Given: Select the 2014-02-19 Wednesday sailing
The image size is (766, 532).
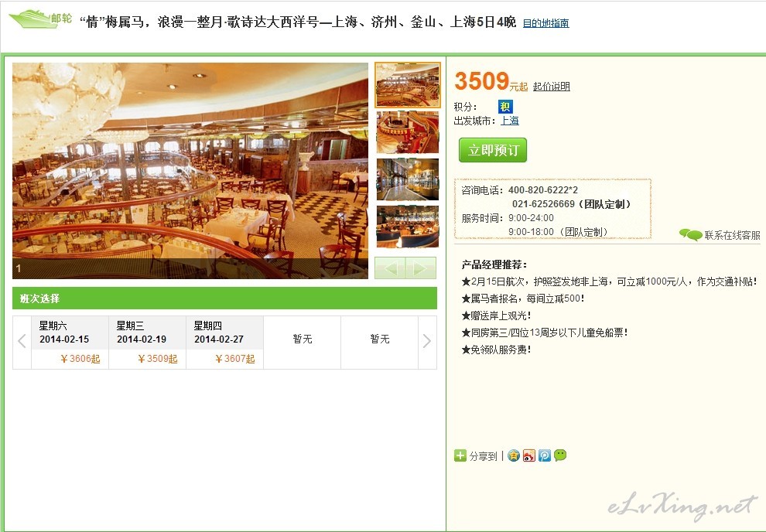Looking at the screenshot, I should (x=148, y=342).
